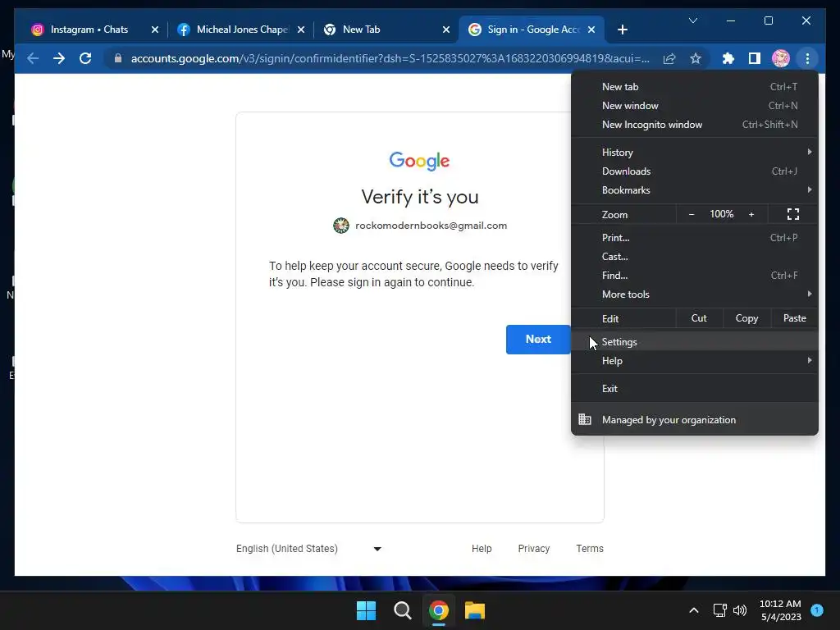
Task: Choose Print... from the menu
Action: pos(694,237)
